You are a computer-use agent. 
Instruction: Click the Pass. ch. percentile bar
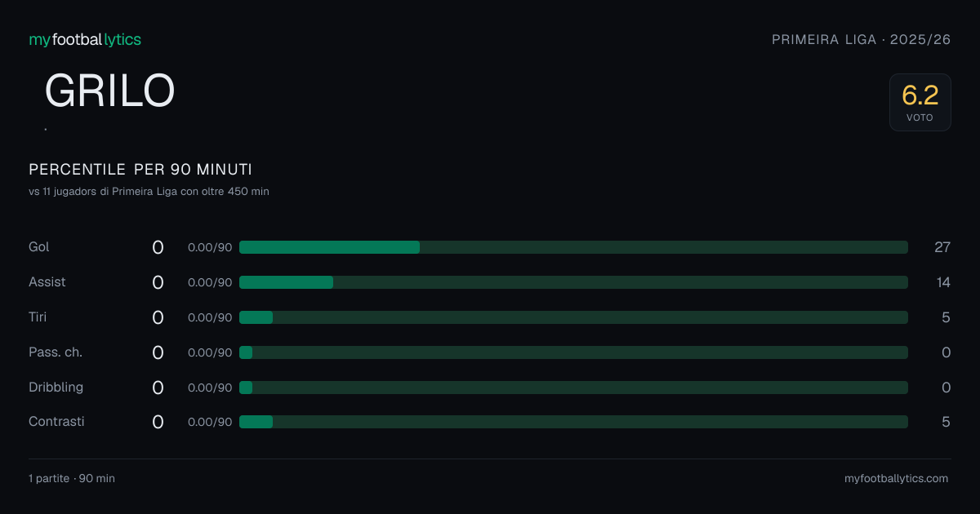click(573, 352)
